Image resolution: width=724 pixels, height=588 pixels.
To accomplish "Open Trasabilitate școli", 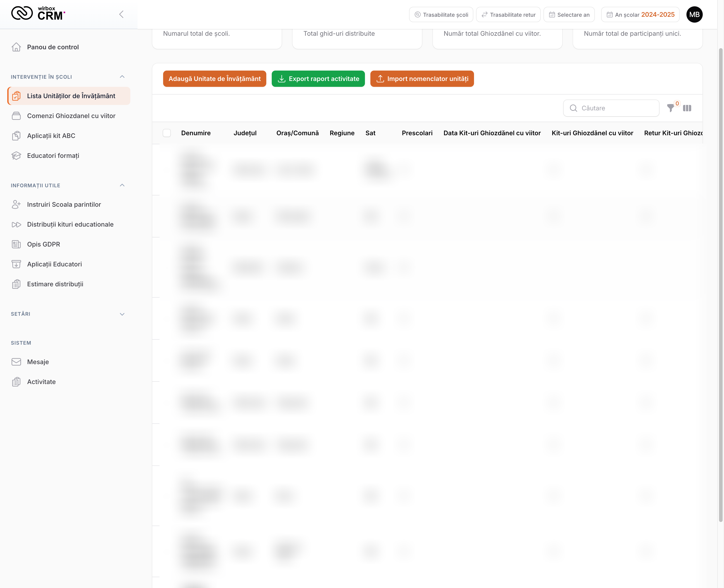I will [441, 14].
